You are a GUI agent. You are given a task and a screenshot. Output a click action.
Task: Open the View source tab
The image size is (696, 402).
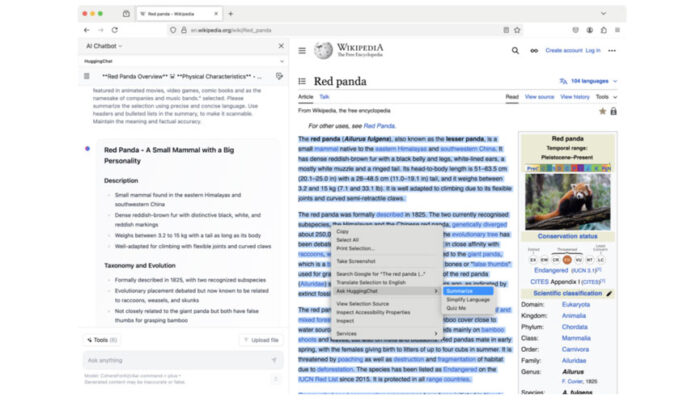(539, 97)
